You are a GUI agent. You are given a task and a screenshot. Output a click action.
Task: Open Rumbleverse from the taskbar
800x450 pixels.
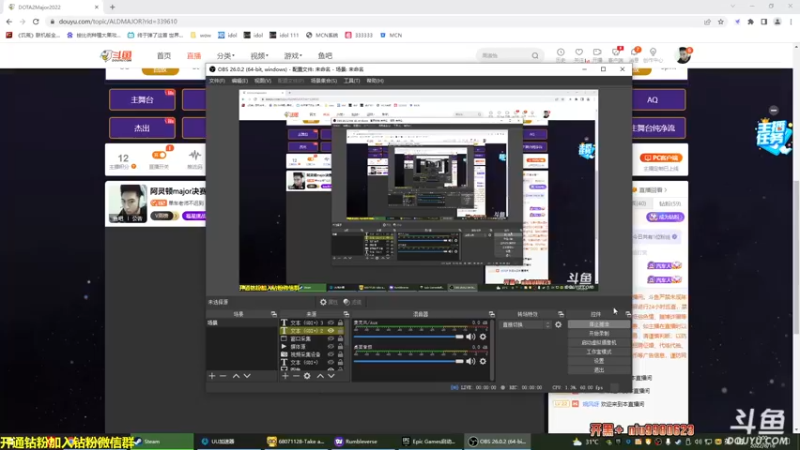(363, 442)
